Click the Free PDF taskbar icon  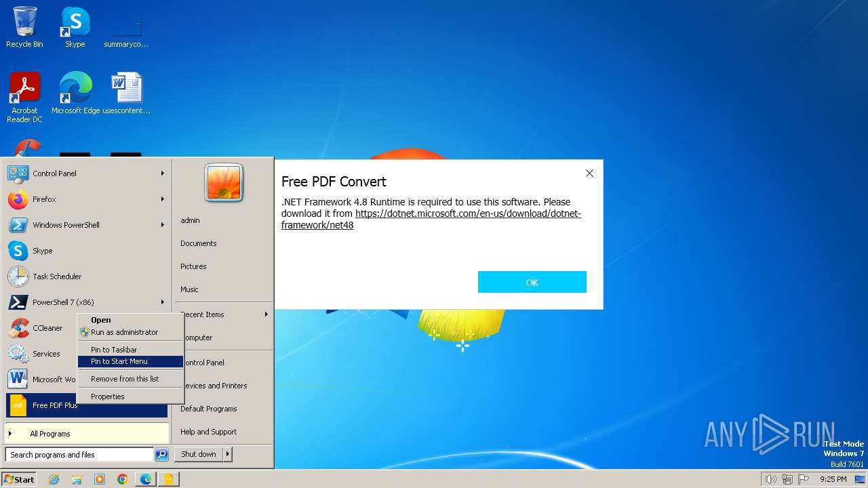168,479
